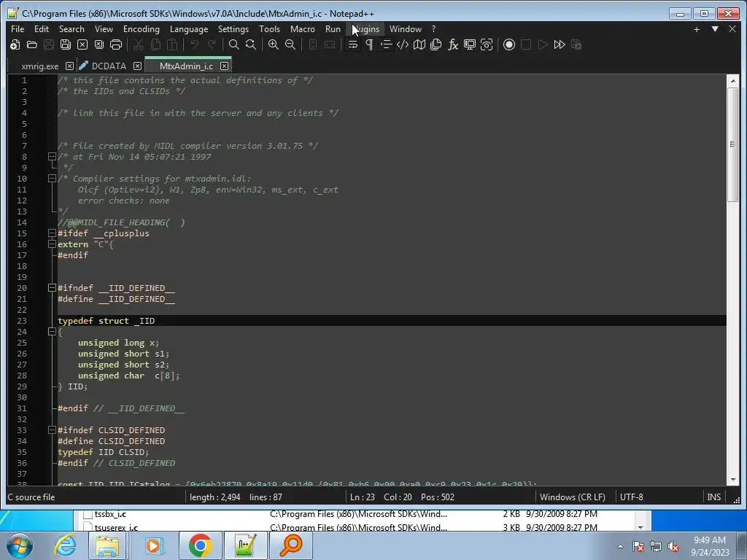Toggle INS insert mode in status bar
747x560 pixels.
(x=713, y=497)
